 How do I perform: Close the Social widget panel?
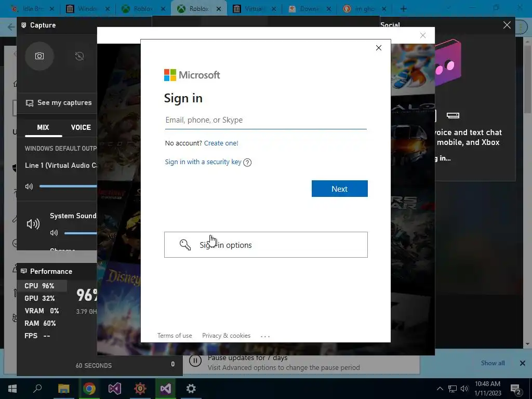click(507, 25)
